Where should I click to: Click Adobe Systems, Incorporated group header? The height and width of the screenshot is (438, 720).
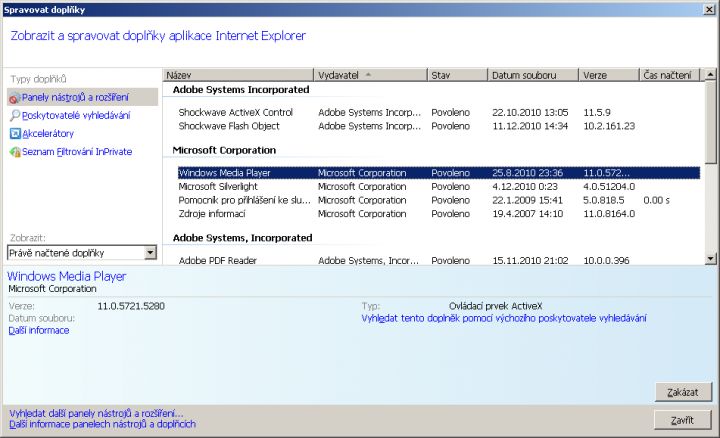coord(242,238)
